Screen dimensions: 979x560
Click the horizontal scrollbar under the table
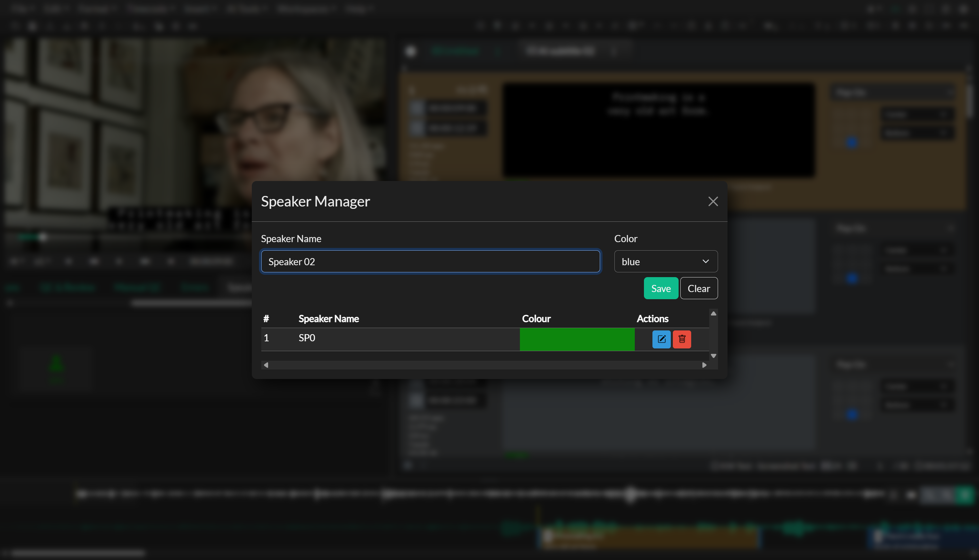click(485, 365)
